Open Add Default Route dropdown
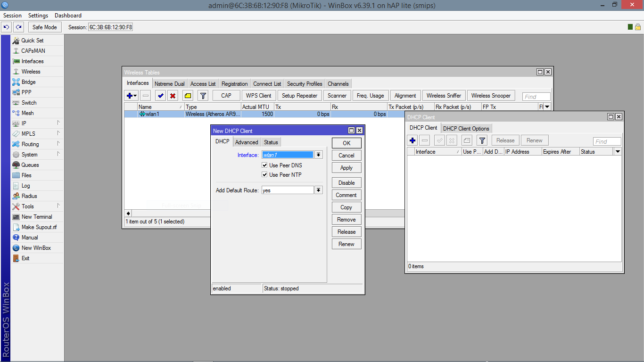 (x=319, y=190)
